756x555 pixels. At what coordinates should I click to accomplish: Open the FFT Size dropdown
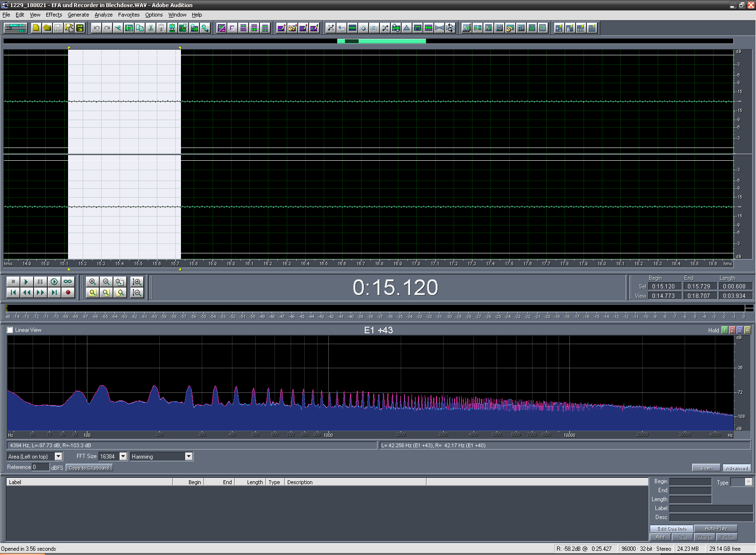(123, 456)
